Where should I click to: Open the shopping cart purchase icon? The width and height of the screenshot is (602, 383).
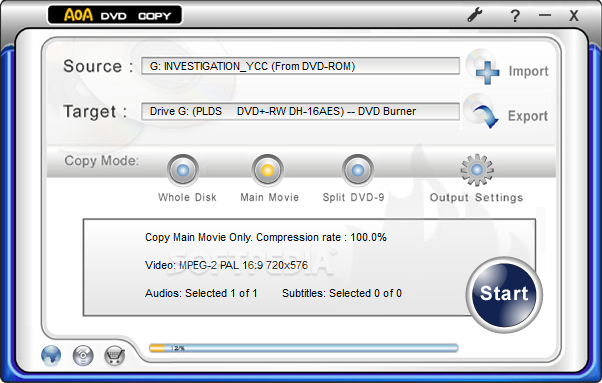[115, 356]
